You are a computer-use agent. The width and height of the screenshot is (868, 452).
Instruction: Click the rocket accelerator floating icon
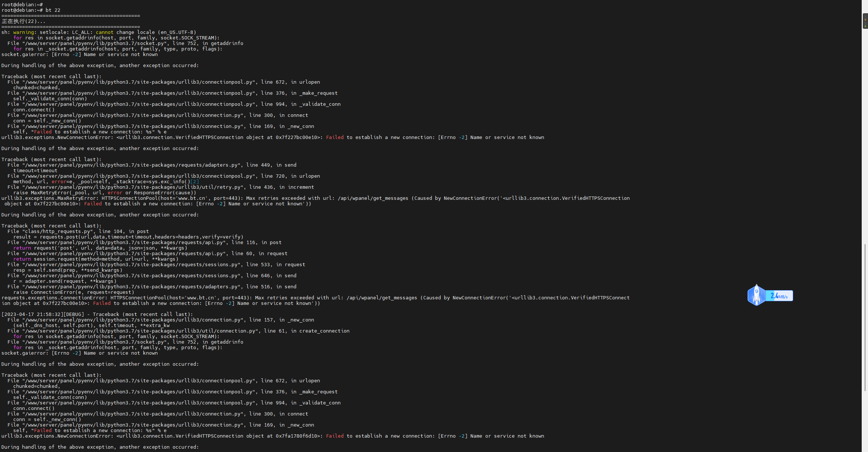click(x=756, y=295)
